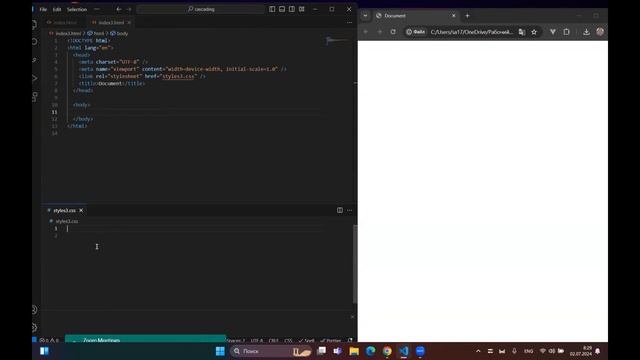
Task: Click the minimap in the HTML editor
Action: (337, 40)
